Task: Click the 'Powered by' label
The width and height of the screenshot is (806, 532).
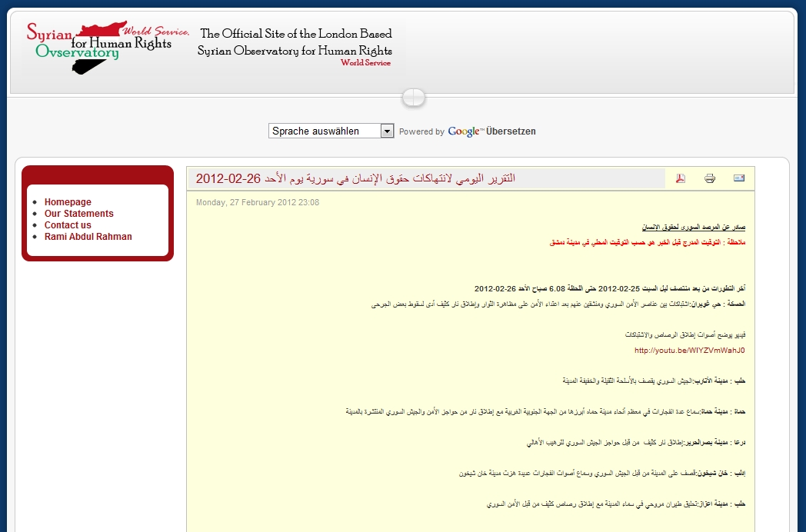Action: coord(421,131)
